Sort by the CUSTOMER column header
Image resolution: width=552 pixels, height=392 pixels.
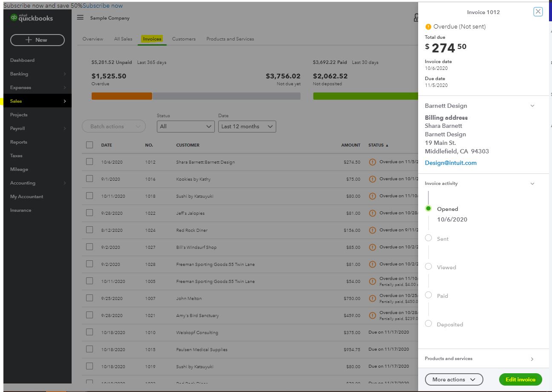(x=188, y=145)
